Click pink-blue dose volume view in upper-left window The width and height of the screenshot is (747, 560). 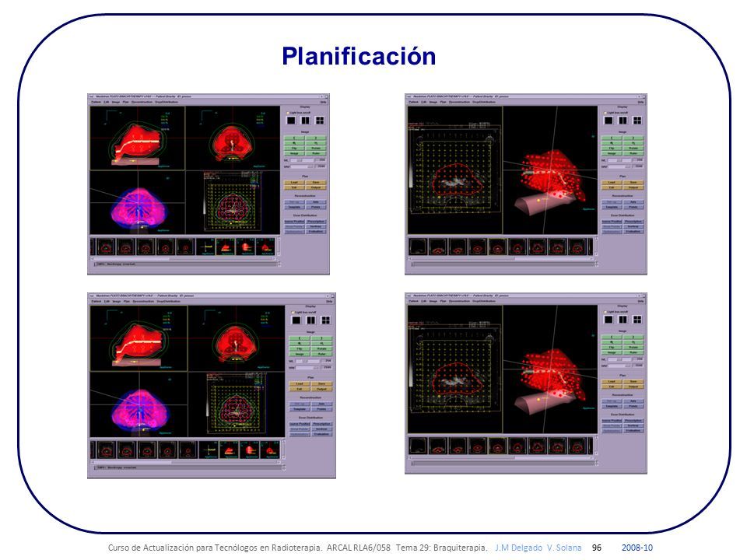[138, 202]
